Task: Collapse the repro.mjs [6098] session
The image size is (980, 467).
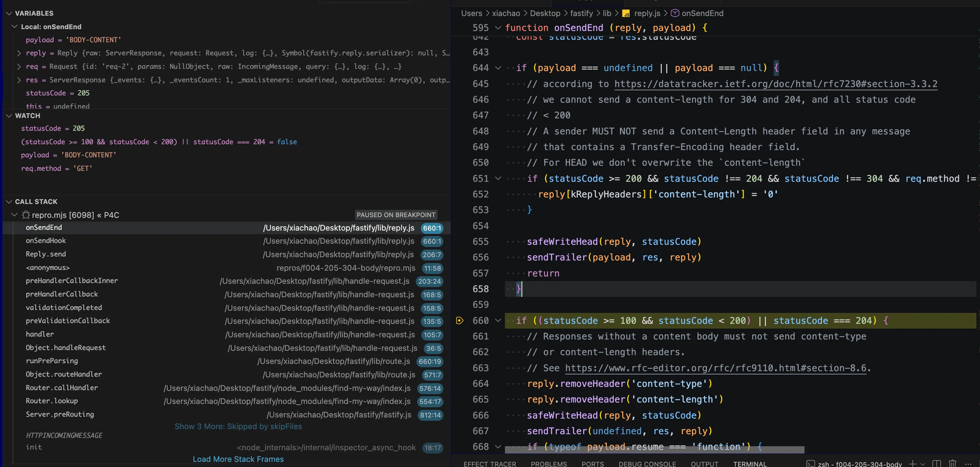Action: (x=15, y=215)
